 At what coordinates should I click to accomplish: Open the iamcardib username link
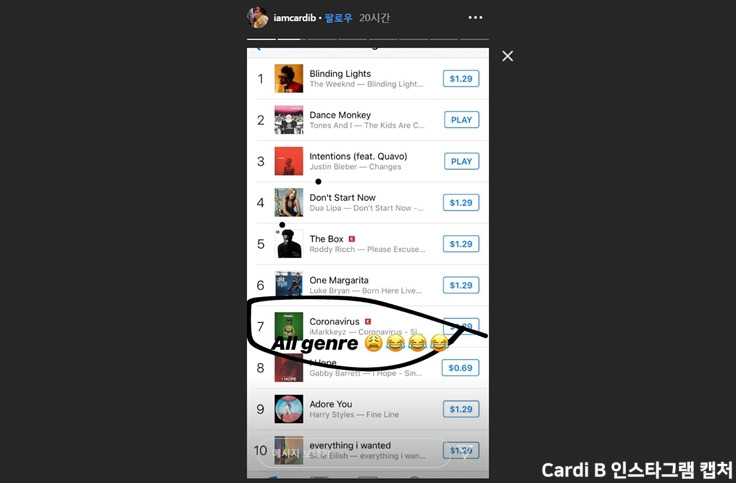[294, 18]
